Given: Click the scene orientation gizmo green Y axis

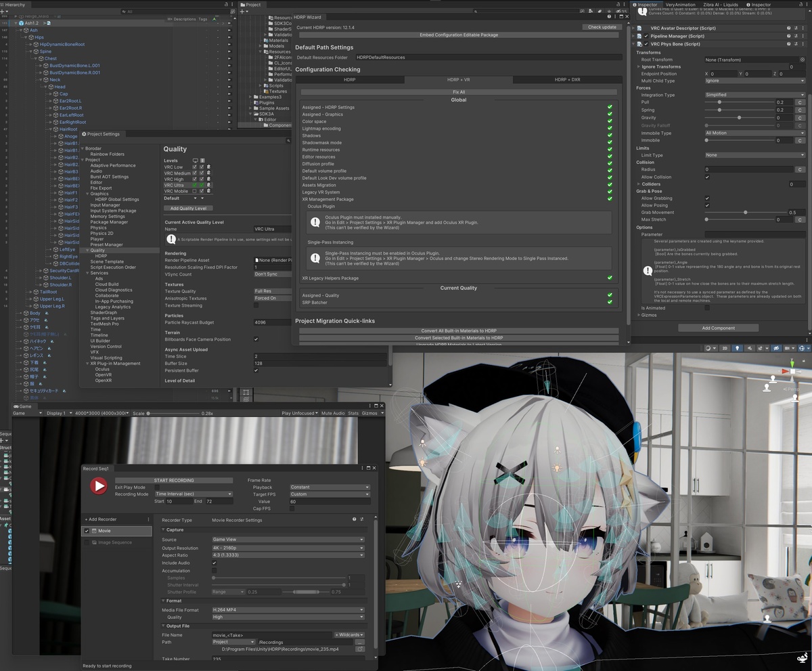Looking at the screenshot, I should pos(793,364).
